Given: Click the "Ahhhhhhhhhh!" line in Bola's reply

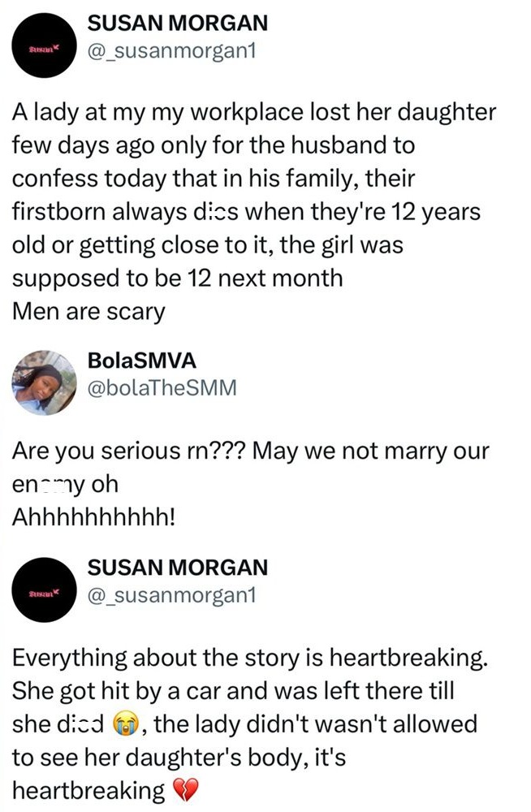Looking at the screenshot, I should click(94, 517).
